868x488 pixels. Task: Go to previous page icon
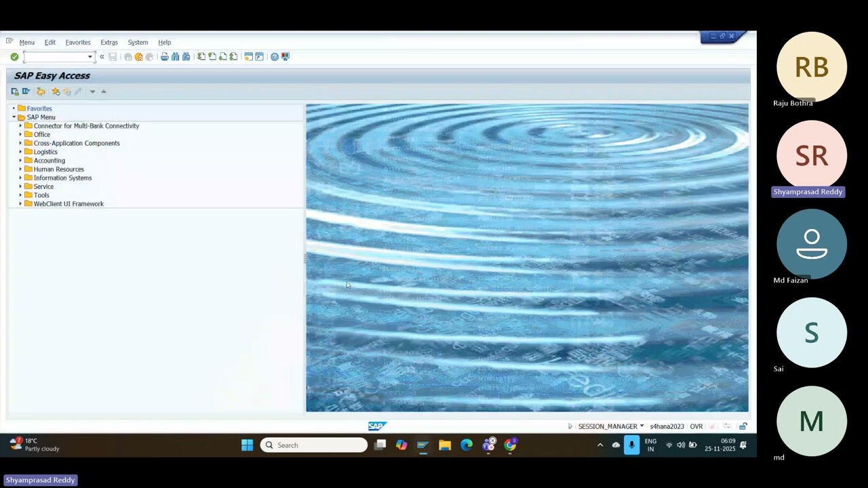(212, 57)
